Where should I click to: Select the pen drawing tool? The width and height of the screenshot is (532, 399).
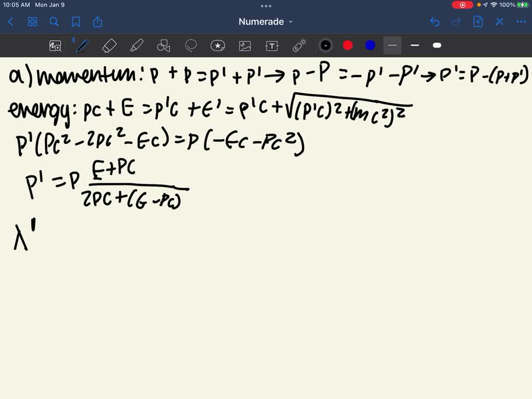point(81,46)
